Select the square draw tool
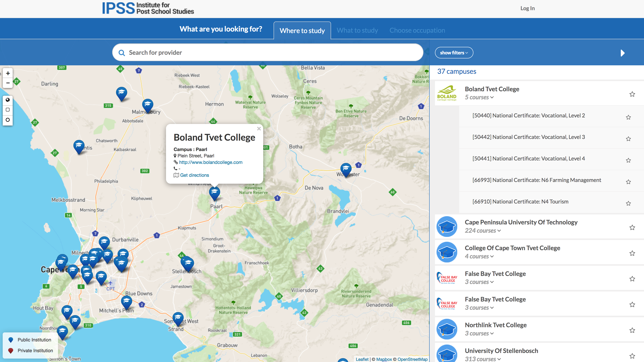 pyautogui.click(x=8, y=110)
